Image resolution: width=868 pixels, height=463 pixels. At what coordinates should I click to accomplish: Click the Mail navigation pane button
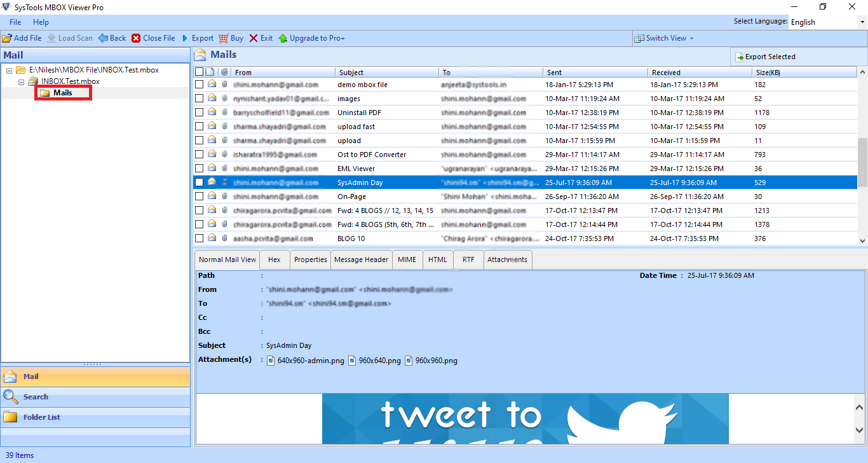[x=95, y=377]
